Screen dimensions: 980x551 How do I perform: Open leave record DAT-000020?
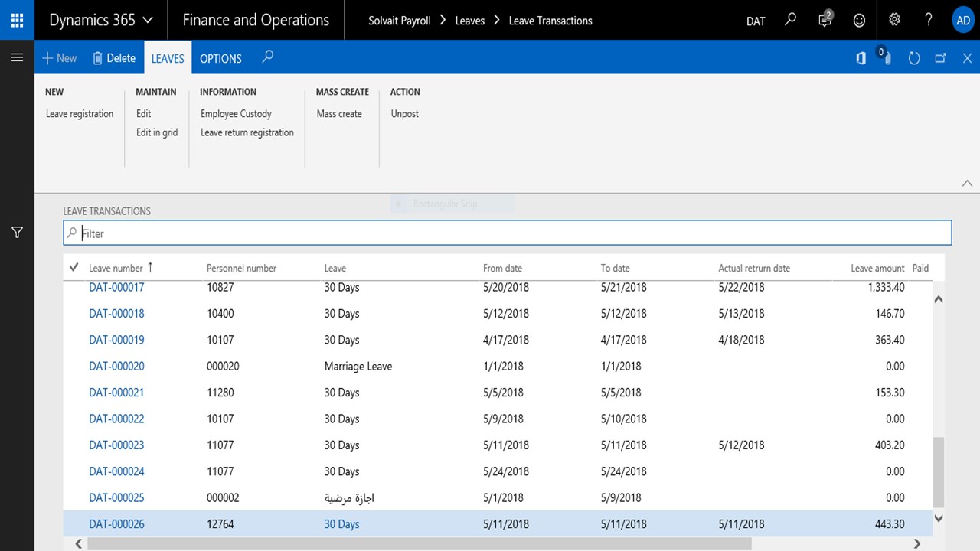116,367
